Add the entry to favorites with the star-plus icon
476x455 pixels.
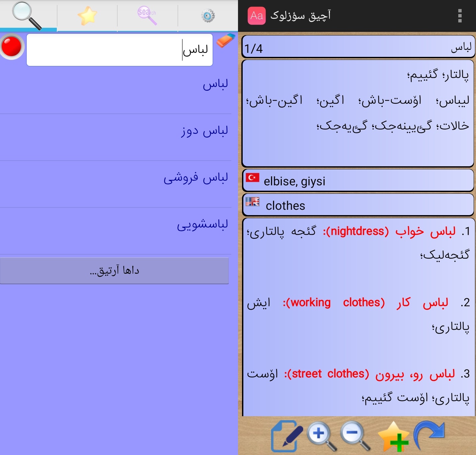(394, 436)
